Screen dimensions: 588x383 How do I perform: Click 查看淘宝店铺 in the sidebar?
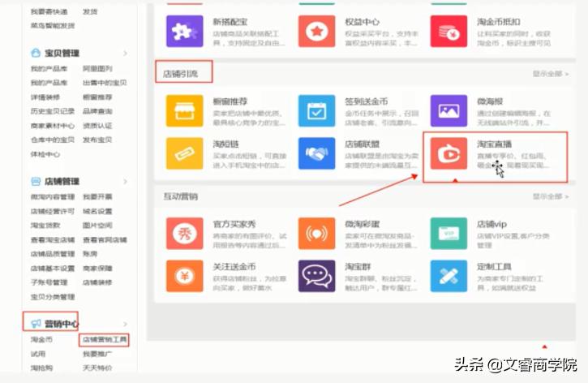coord(53,239)
